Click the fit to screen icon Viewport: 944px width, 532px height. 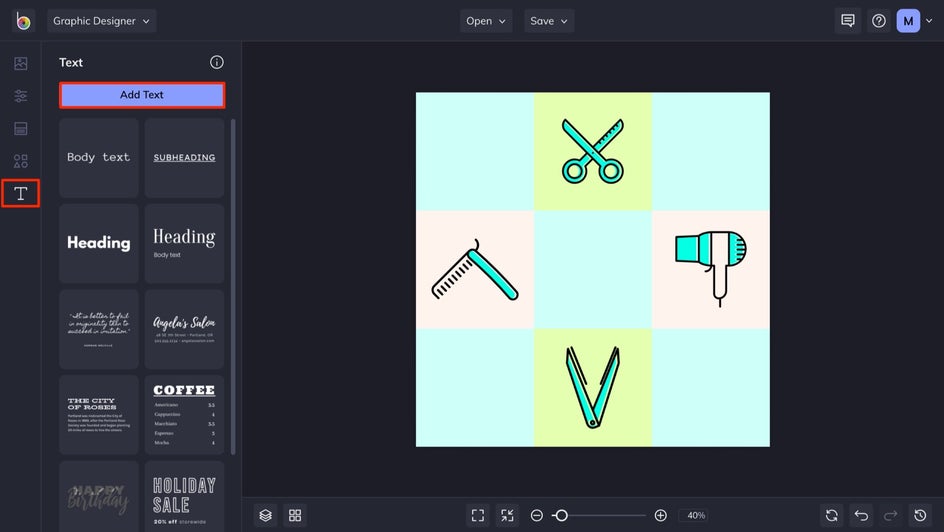[x=478, y=515]
